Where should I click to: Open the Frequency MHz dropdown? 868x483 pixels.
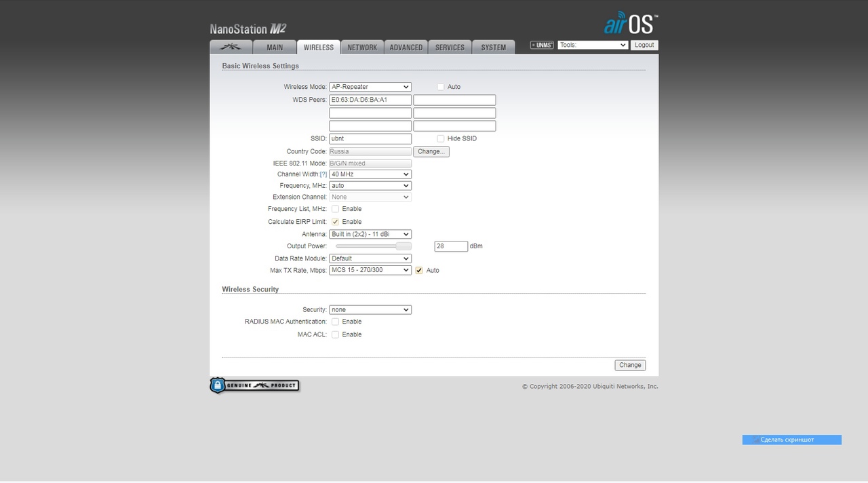370,185
